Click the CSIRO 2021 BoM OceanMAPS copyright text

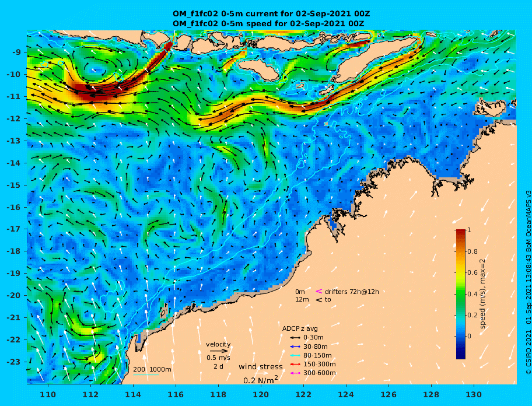(x=528, y=282)
